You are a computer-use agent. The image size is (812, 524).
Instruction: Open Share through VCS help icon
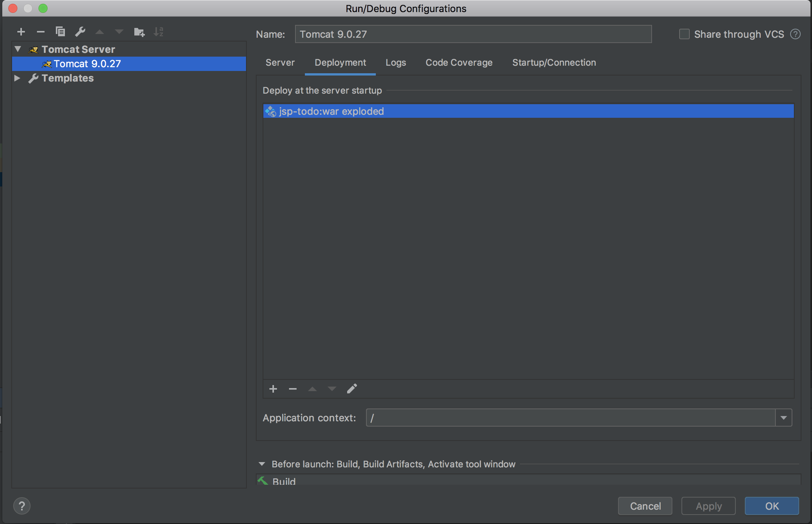(795, 34)
